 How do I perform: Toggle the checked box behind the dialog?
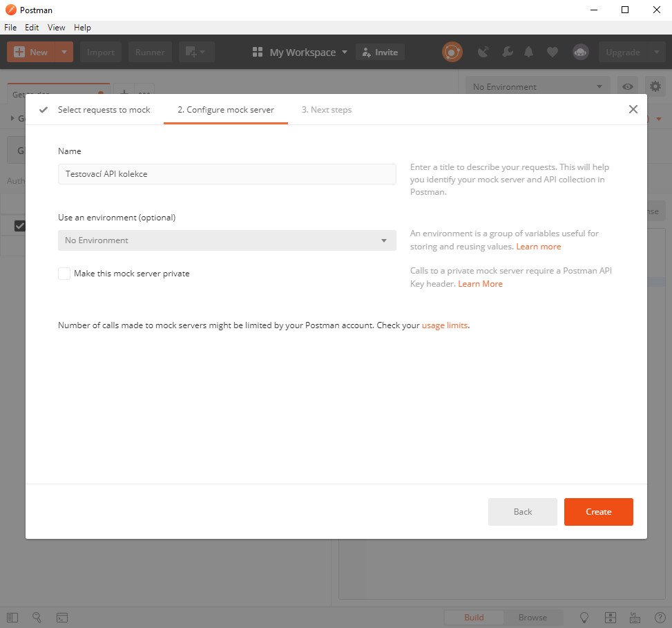[19, 226]
